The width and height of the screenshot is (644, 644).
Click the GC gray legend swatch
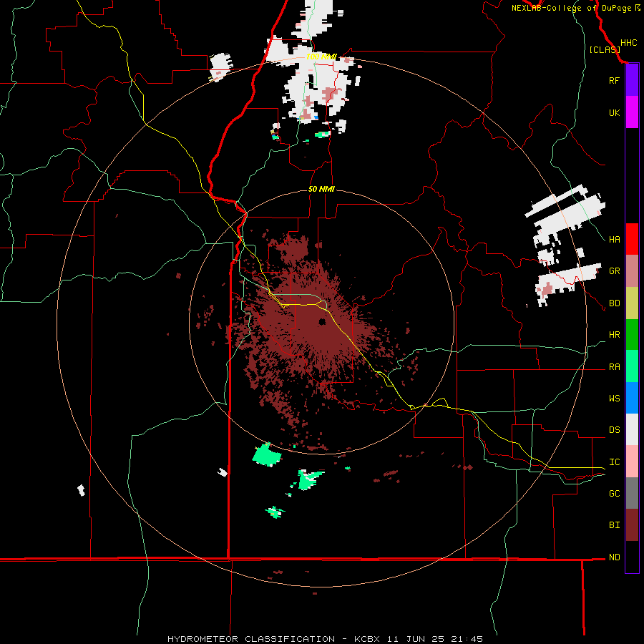tap(632, 493)
